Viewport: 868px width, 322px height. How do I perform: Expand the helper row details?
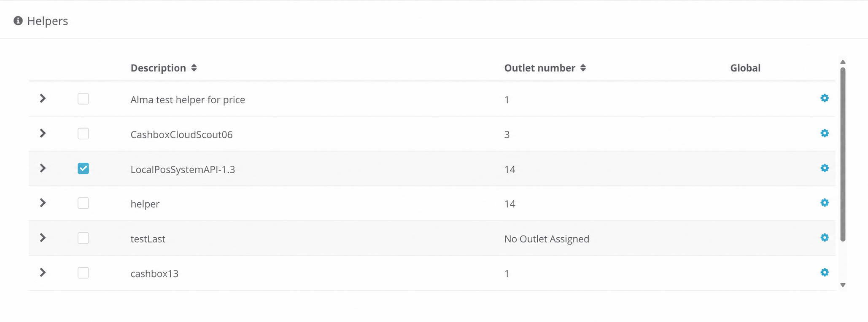43,203
